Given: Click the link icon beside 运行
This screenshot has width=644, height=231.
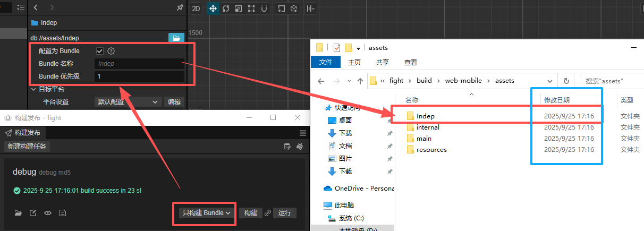Looking at the screenshot, I should [x=268, y=213].
